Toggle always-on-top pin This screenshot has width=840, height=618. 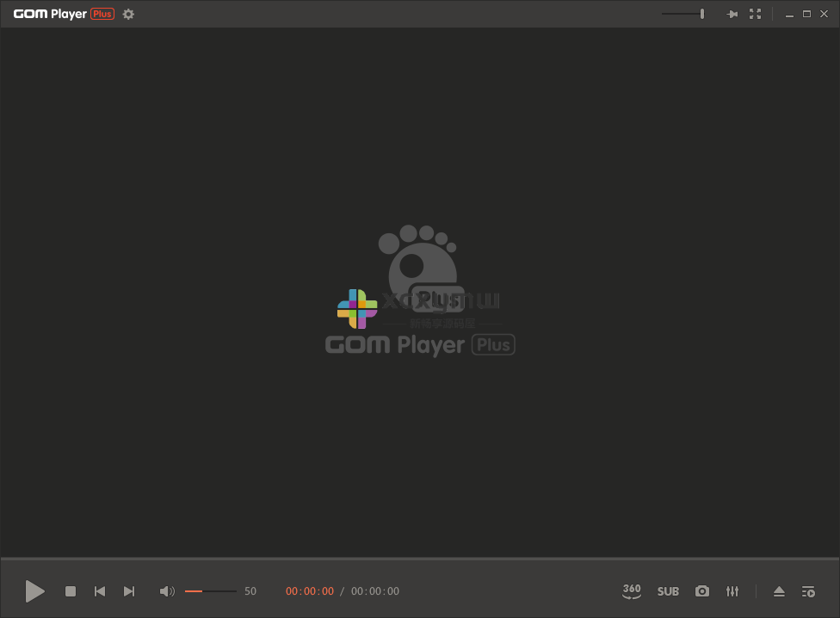coord(732,14)
